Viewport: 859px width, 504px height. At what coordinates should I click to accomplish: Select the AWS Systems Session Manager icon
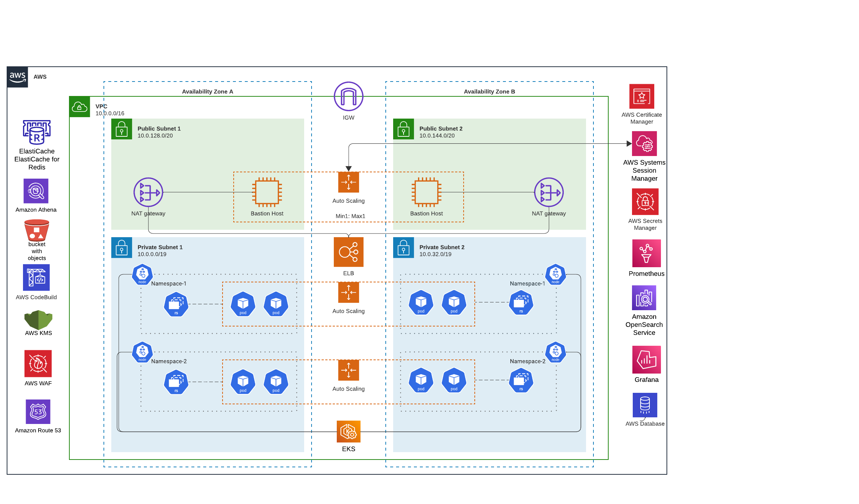(x=644, y=143)
